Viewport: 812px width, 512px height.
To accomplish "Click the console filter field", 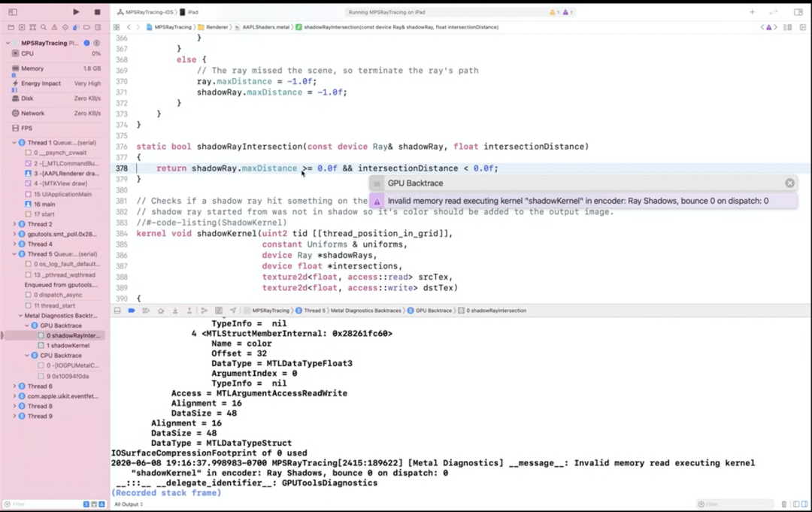I will pos(735,504).
